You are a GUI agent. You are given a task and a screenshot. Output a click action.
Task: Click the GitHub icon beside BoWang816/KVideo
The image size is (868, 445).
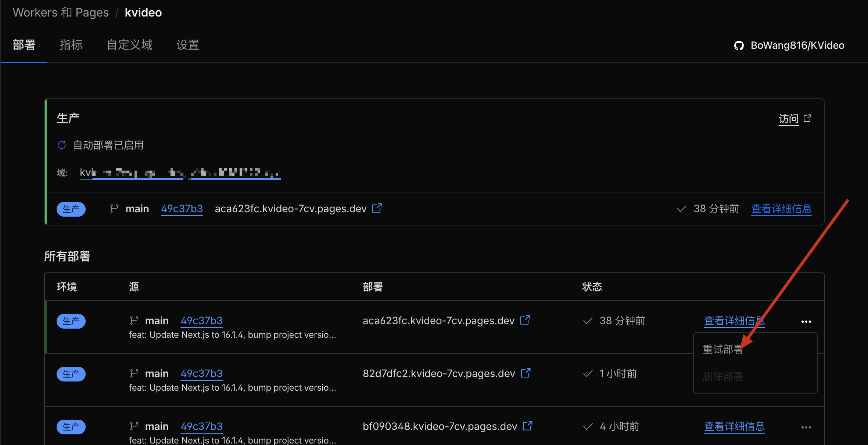coord(739,46)
